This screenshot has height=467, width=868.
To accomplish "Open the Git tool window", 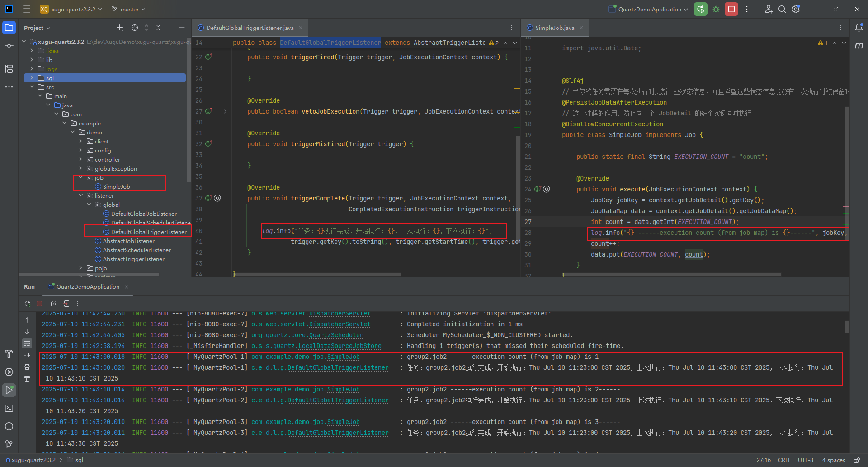I will 9,444.
